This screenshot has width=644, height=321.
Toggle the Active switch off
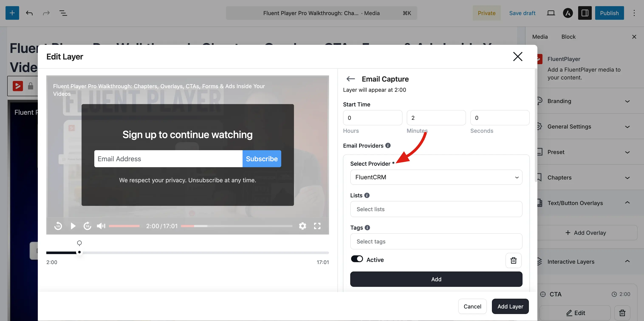[x=357, y=259]
